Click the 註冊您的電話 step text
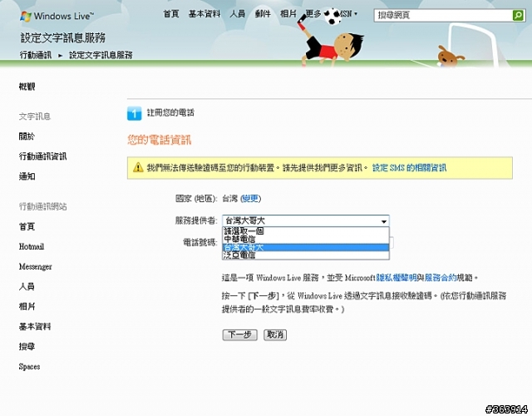The image size is (532, 416). (x=170, y=113)
